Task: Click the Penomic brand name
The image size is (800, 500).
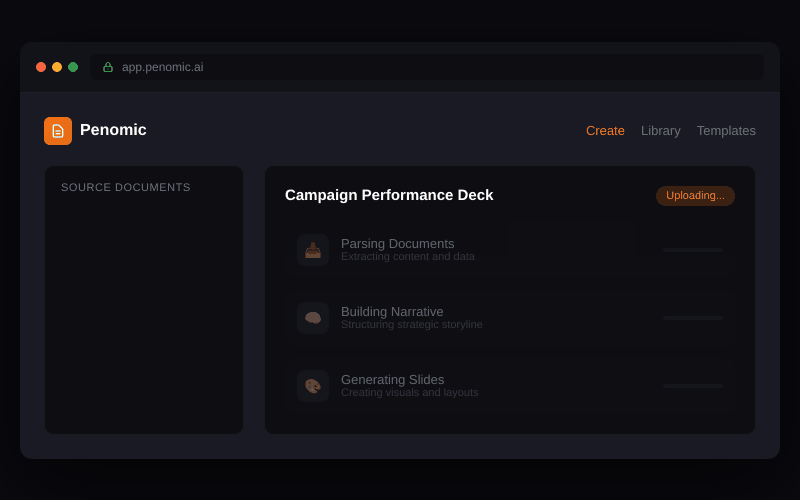Action: pos(113,130)
